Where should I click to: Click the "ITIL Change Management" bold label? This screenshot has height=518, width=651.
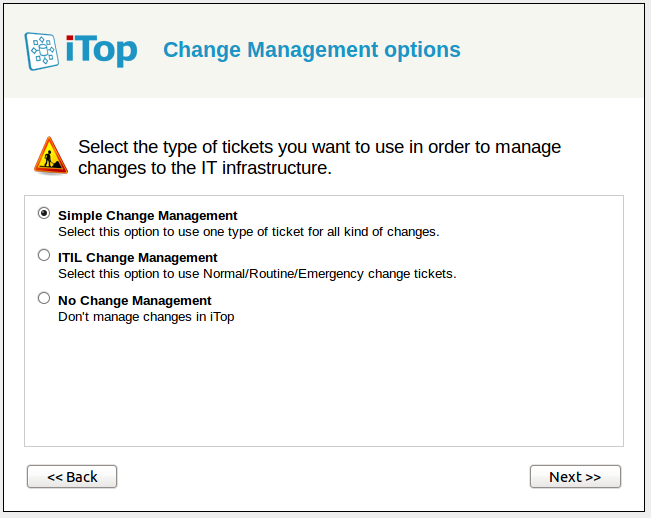coord(138,258)
